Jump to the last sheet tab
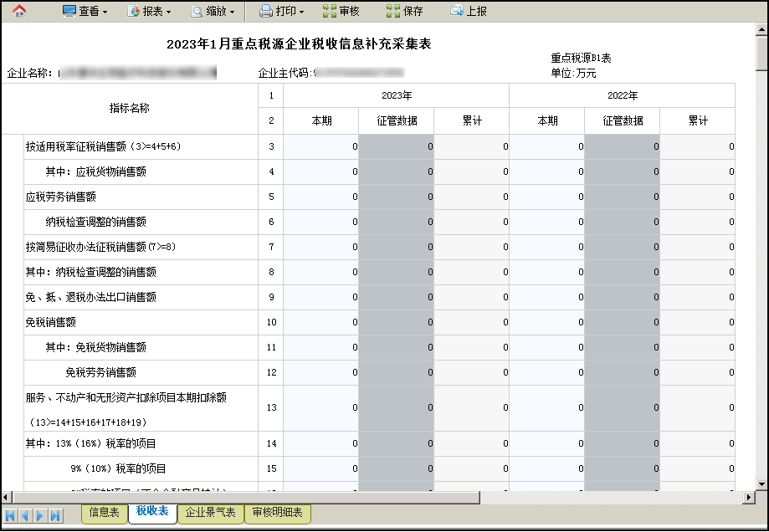Image resolution: width=769 pixels, height=532 pixels. coord(55,515)
